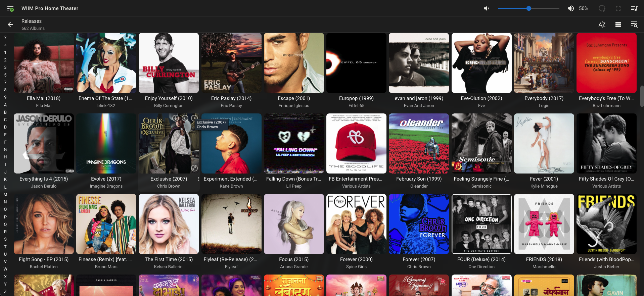Click the 50% volume level readout

coord(584,8)
